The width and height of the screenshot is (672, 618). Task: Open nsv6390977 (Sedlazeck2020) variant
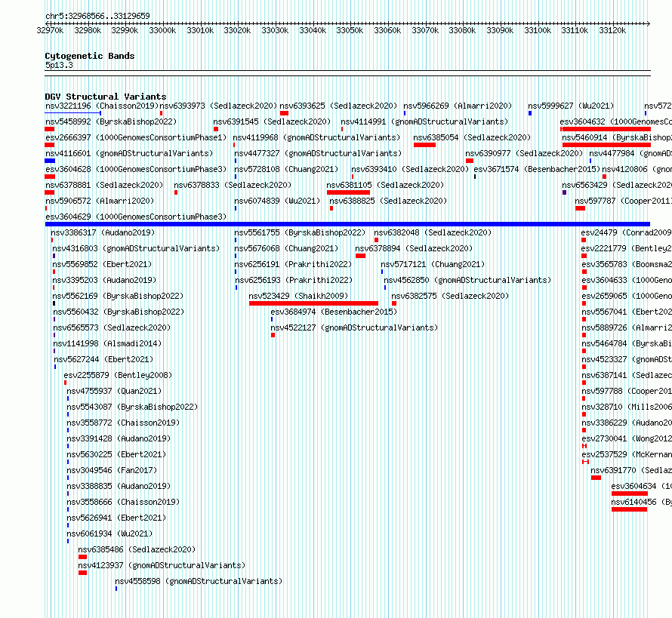point(524,153)
